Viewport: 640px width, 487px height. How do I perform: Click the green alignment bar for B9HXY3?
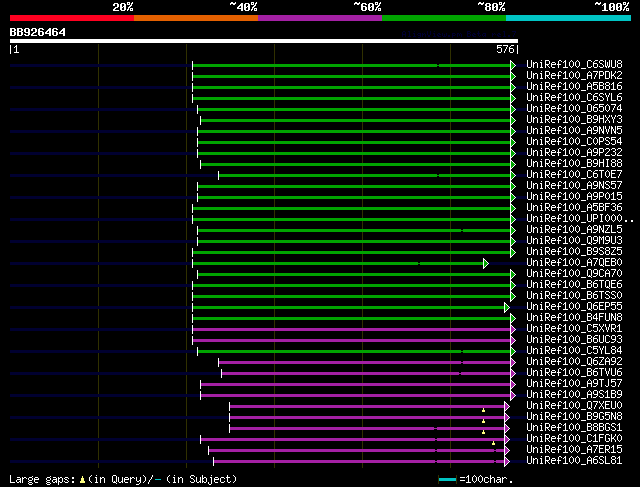356,120
